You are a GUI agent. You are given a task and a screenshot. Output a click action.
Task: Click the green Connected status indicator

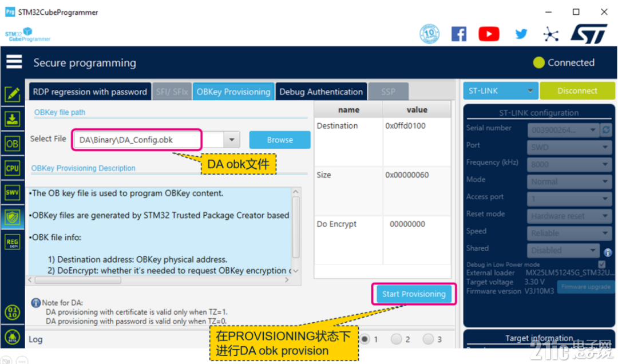[538, 62]
